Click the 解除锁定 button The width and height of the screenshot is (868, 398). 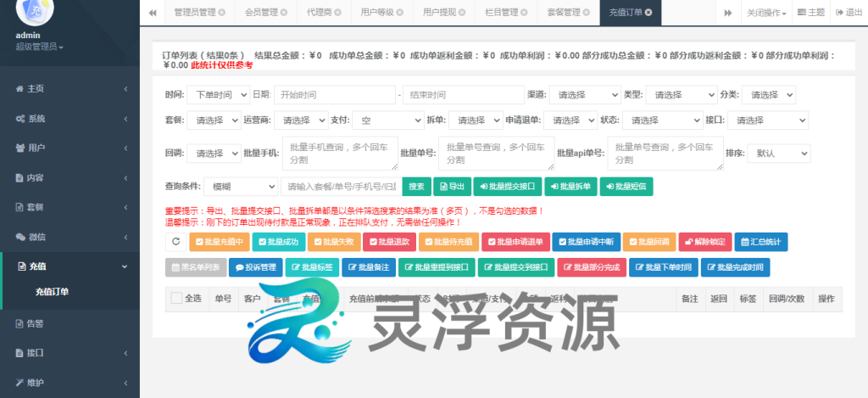704,242
